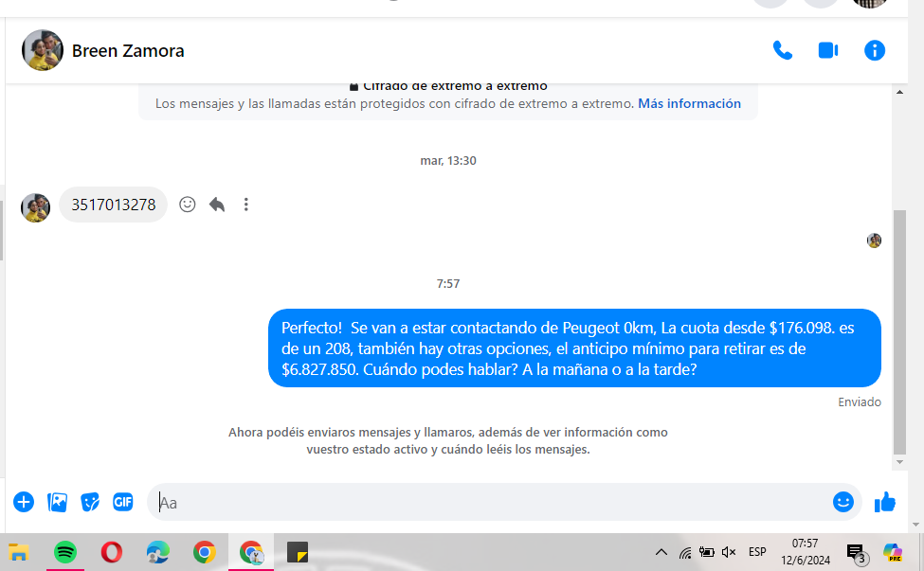
Task: Open the emoji picker in the message box
Action: pos(843,502)
